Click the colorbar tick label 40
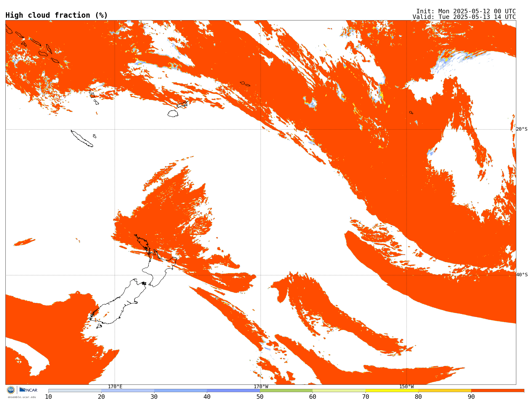 207,397
